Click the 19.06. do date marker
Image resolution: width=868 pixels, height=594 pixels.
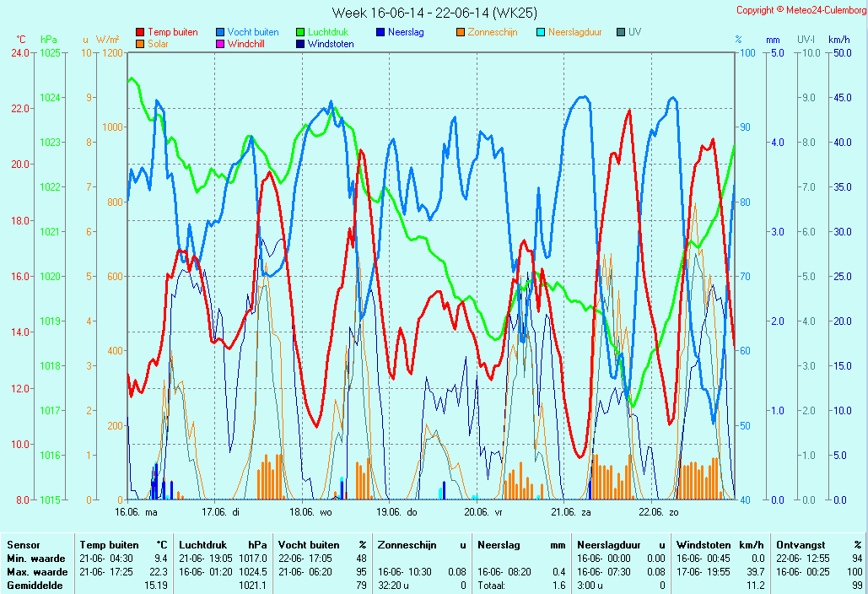click(x=396, y=511)
